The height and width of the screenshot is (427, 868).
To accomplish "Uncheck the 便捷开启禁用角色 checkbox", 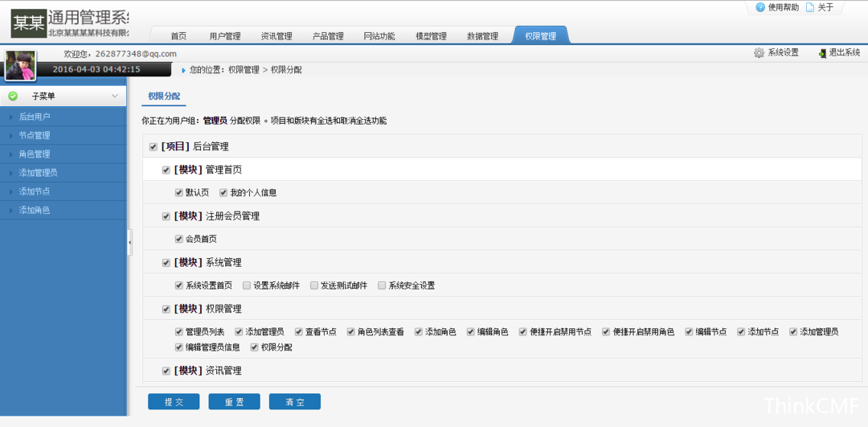I will click(606, 332).
